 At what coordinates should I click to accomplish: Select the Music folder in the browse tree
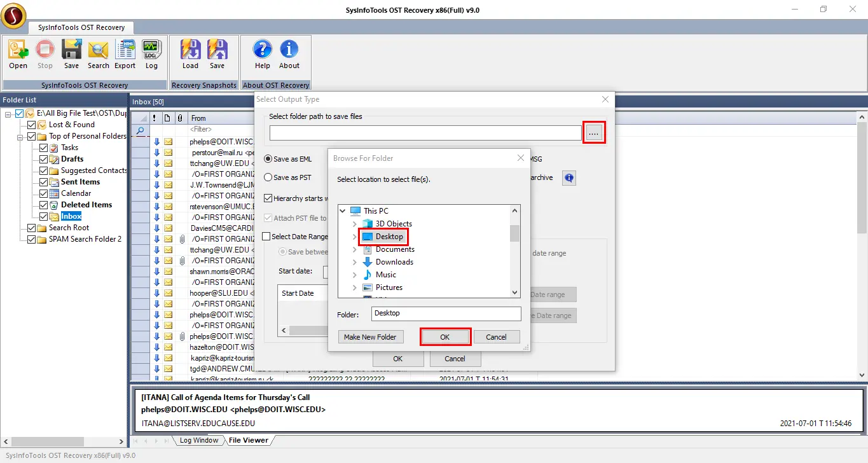click(386, 275)
